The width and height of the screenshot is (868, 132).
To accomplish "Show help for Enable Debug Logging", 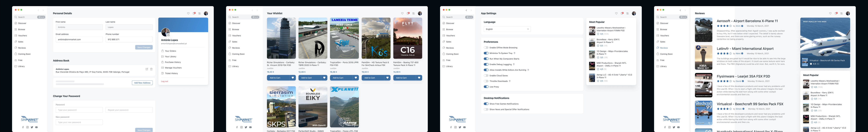I will click(513, 64).
